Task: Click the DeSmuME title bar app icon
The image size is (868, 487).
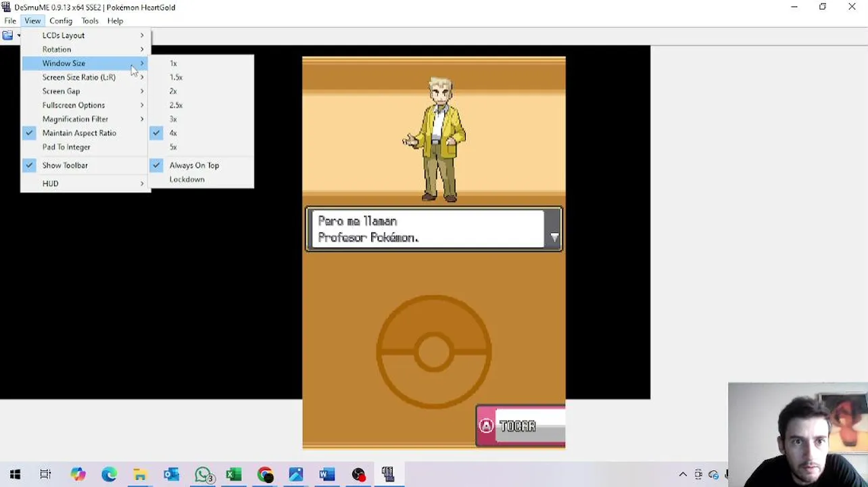Action: coord(6,7)
